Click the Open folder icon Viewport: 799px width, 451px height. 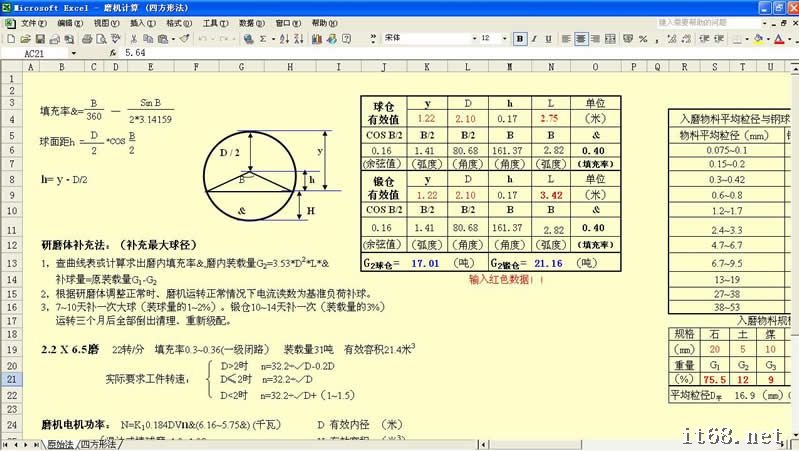[24, 38]
